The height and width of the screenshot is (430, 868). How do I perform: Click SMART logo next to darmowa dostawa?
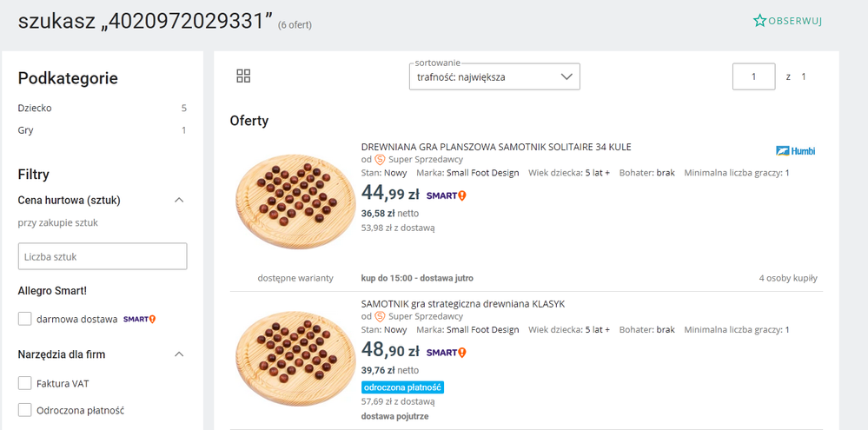click(x=139, y=320)
